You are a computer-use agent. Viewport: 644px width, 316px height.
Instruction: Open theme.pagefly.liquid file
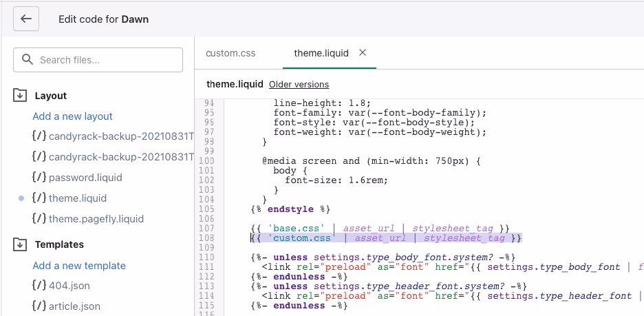point(96,219)
